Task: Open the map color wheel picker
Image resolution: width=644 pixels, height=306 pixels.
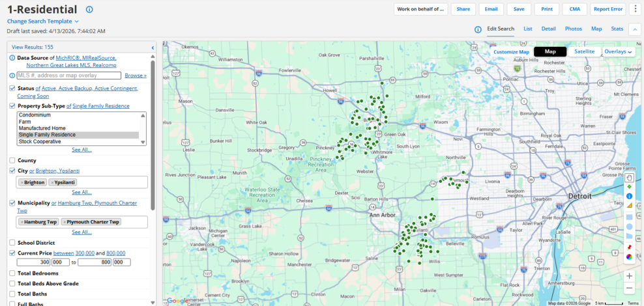Action: click(629, 257)
